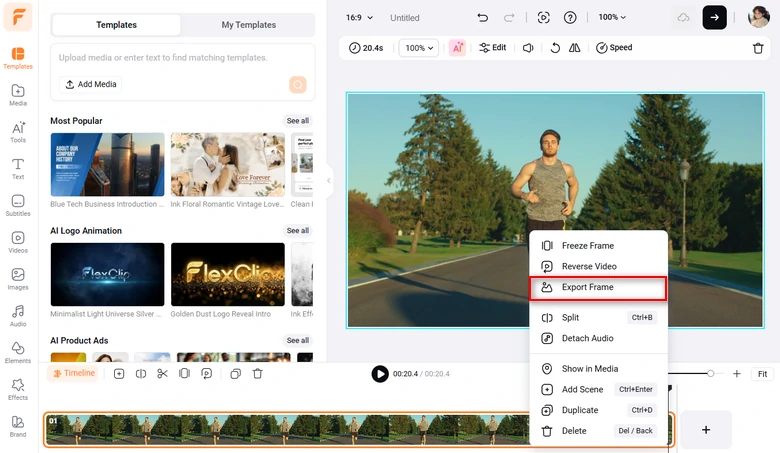
Task: Open the Text tool in sidebar
Action: point(17,168)
